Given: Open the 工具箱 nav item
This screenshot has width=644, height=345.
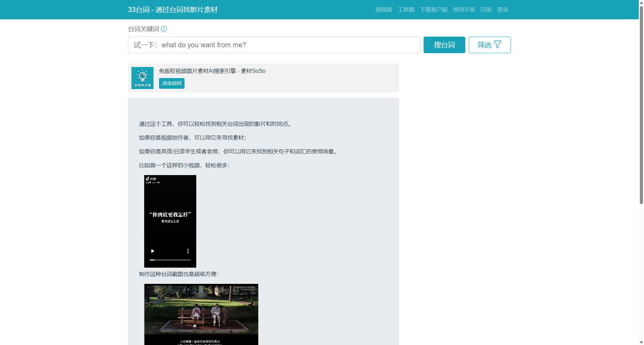Looking at the screenshot, I should point(406,10).
